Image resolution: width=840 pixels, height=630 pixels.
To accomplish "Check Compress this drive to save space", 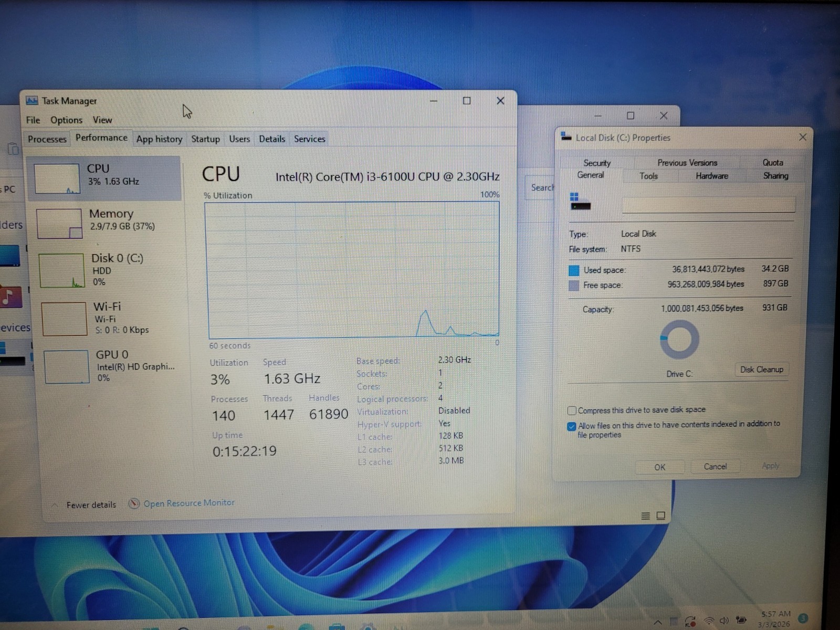I will point(572,411).
